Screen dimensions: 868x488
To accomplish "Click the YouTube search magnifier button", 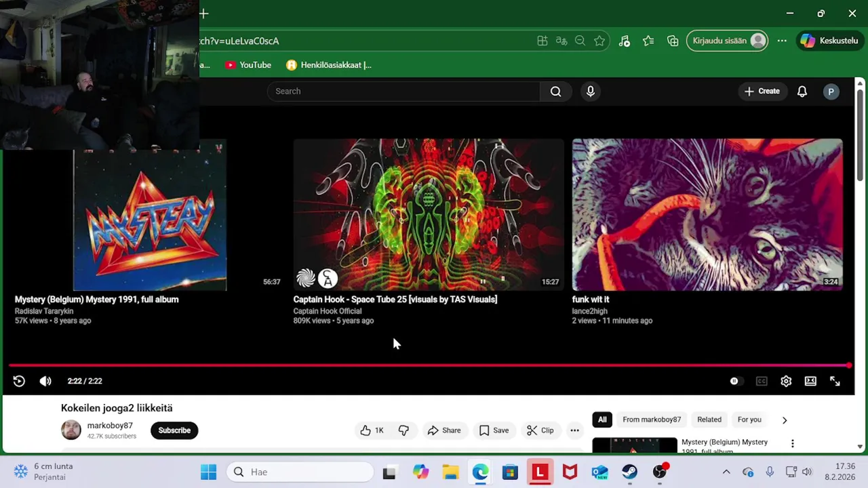I will point(555,91).
